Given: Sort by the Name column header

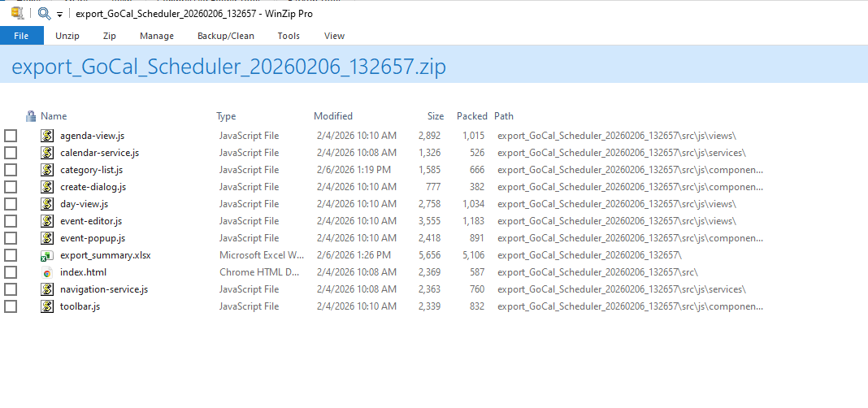Looking at the screenshot, I should pyautogui.click(x=54, y=116).
